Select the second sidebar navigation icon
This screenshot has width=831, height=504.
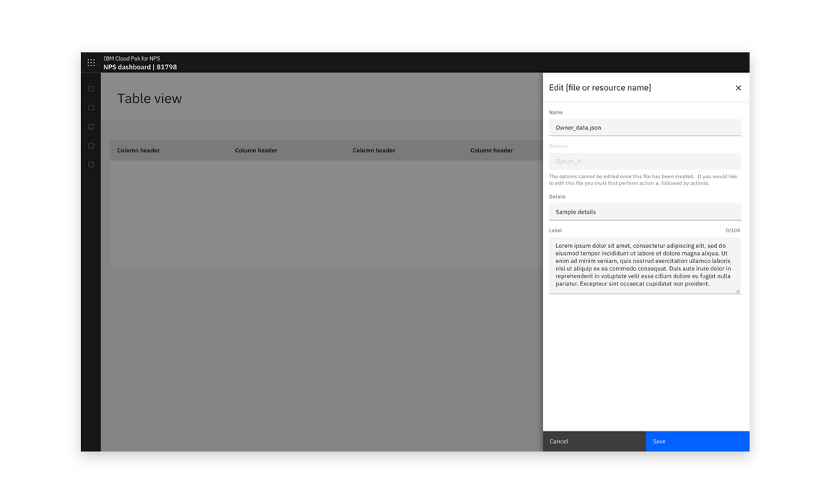tap(91, 107)
